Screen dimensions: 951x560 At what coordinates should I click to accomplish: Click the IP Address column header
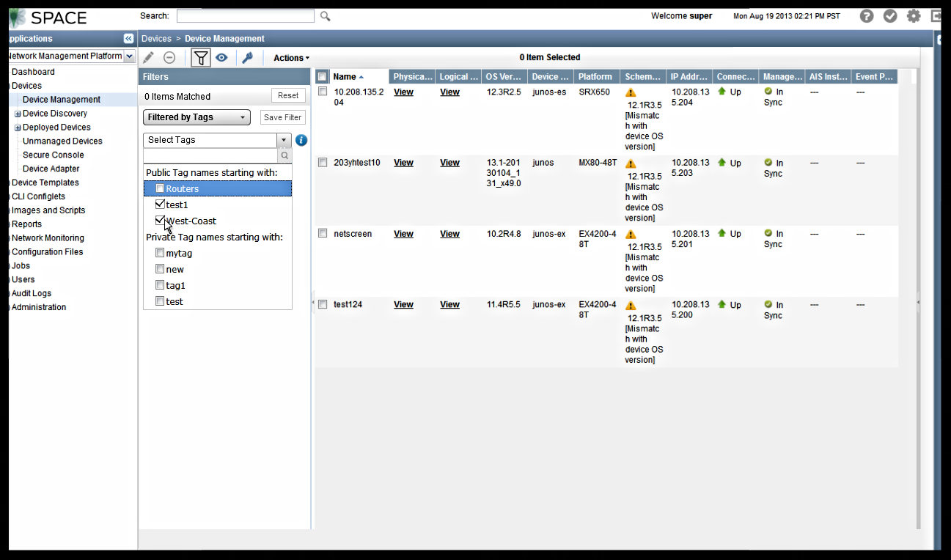coord(689,76)
